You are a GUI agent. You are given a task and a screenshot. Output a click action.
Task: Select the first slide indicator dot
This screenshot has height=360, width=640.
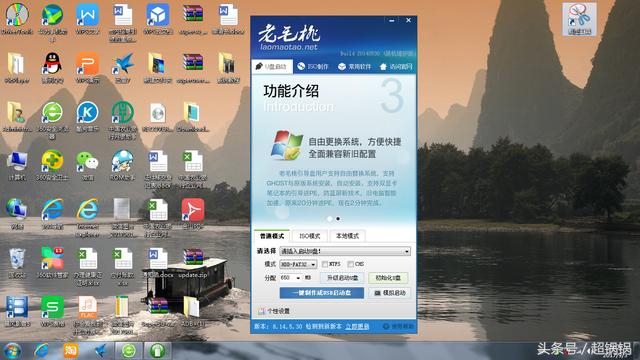[x=330, y=219]
